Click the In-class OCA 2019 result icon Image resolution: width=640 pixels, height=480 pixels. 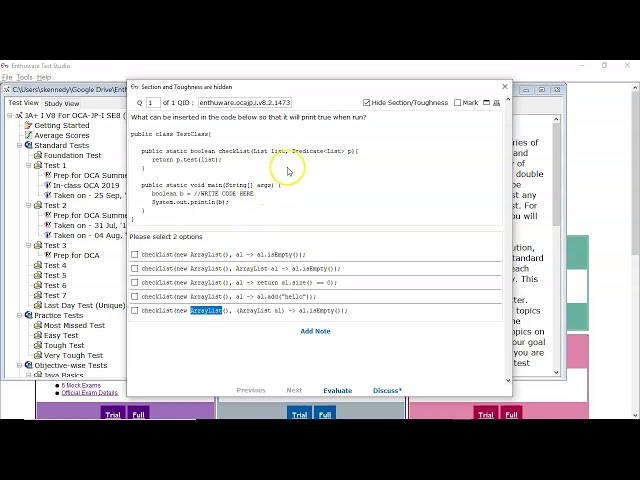coord(48,185)
